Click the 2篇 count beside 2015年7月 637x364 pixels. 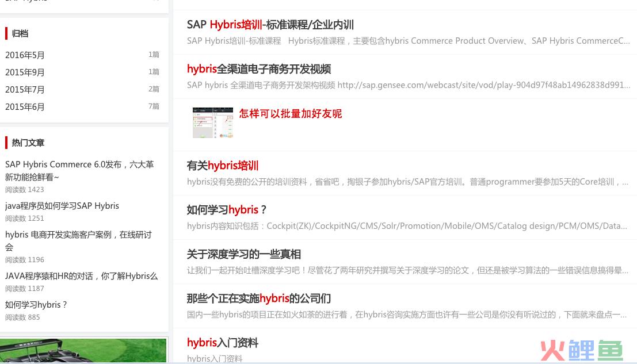coord(154,89)
